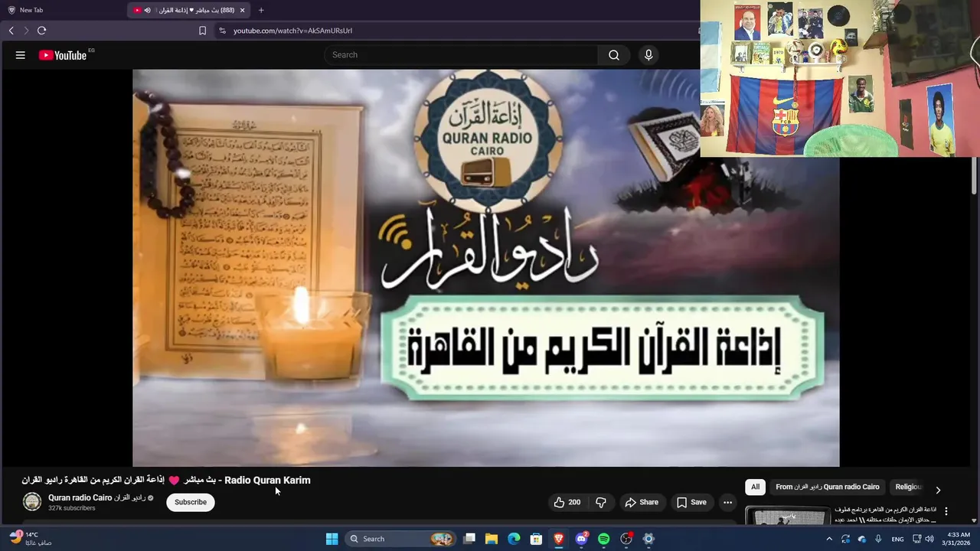Open options menu for the suggested video
The width and height of the screenshot is (980, 551).
tap(946, 511)
